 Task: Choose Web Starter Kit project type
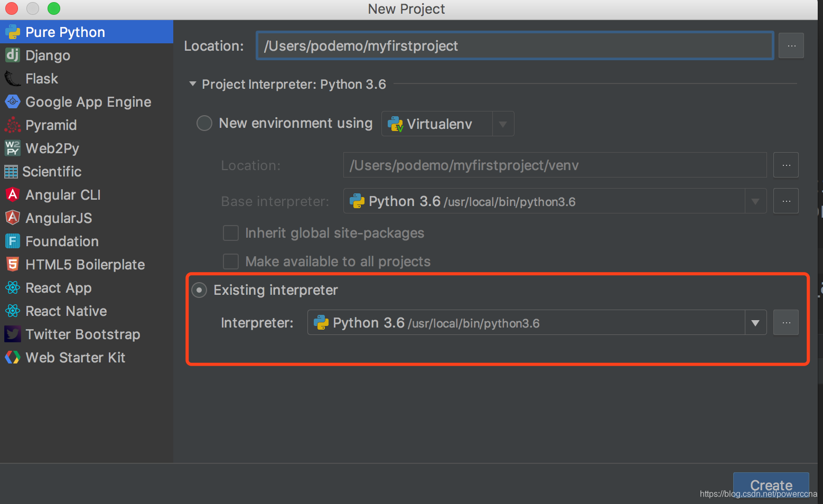pos(87,358)
